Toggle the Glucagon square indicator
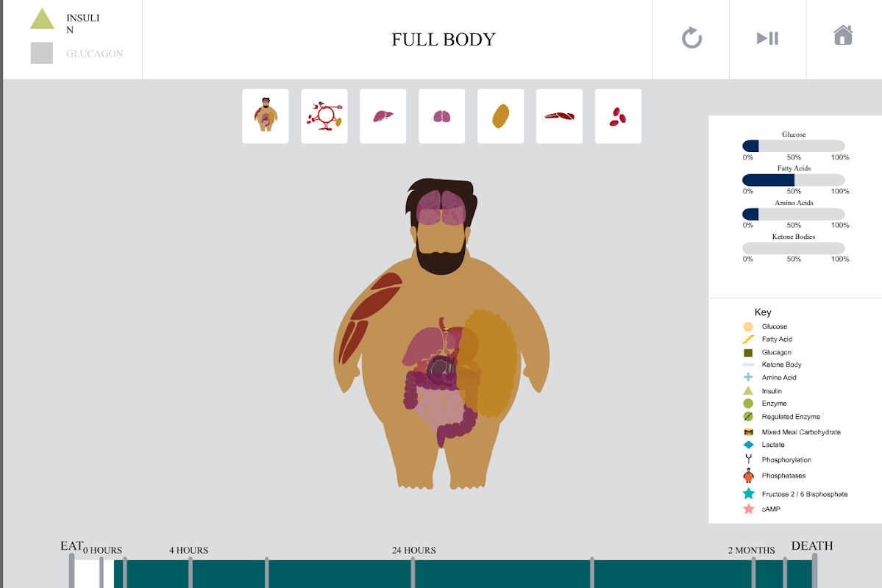The width and height of the screenshot is (882, 588). coord(42,53)
